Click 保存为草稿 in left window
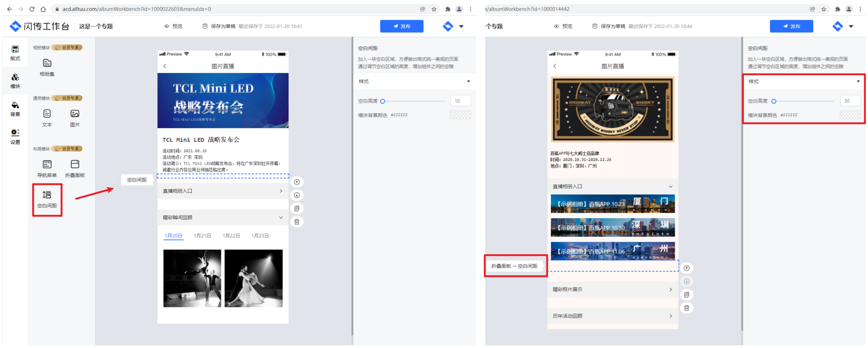The image size is (868, 348). pos(219,26)
